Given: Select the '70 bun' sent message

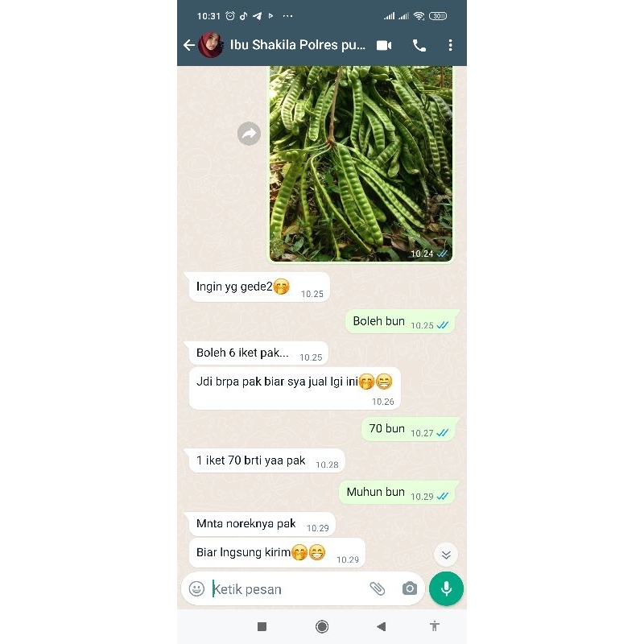Looking at the screenshot, I should point(409,429).
